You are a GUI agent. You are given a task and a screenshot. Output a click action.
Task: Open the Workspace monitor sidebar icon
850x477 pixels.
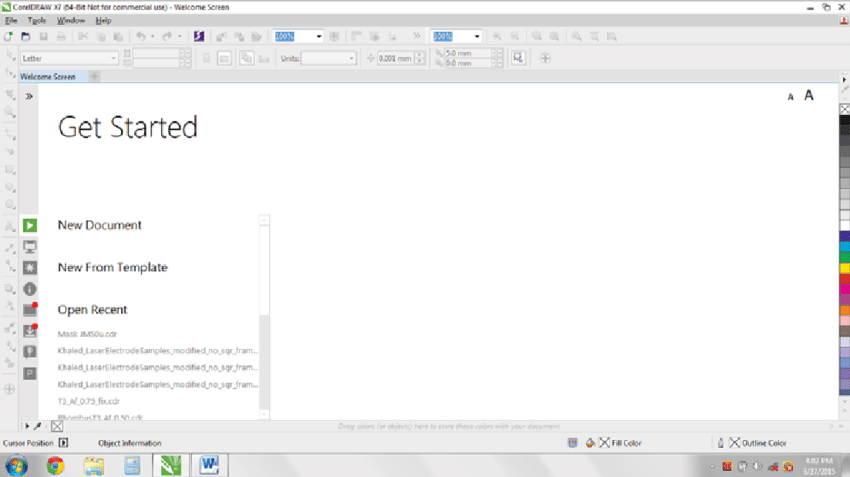(30, 247)
